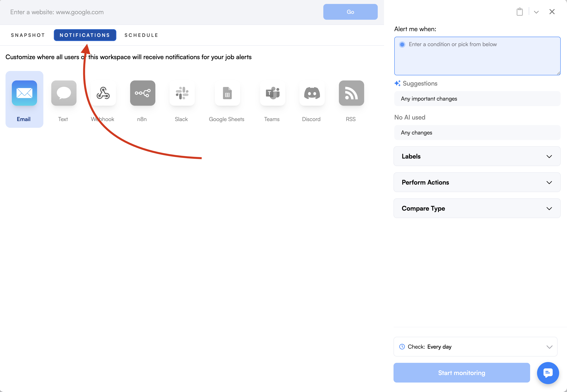Viewport: 567px width, 392px height.
Task: Select the Slack notification icon
Action: click(182, 93)
